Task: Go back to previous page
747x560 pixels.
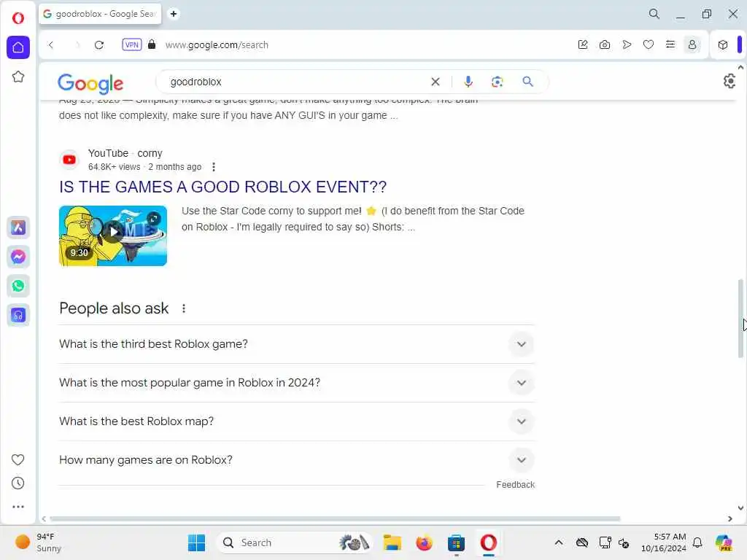Action: coord(51,44)
